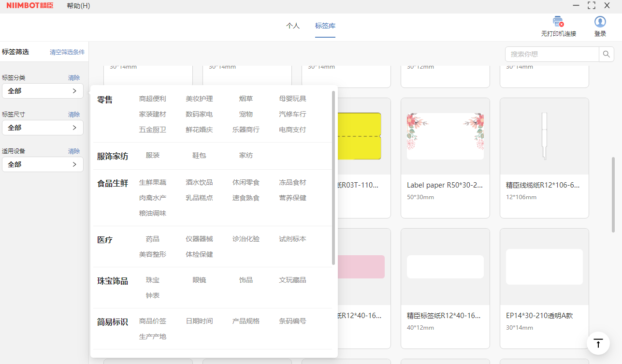622x364 pixels.
Task: Choose the 酒水饮品 category
Action: (x=199, y=182)
